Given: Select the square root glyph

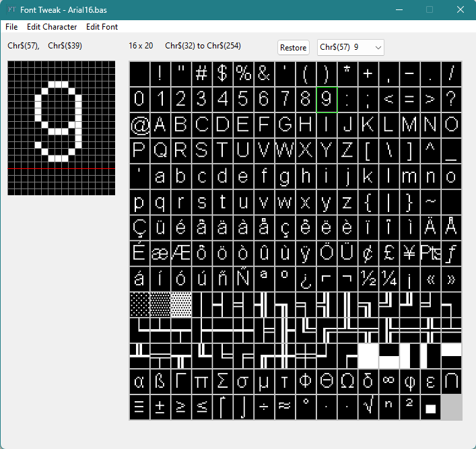Looking at the screenshot, I should [368, 407].
